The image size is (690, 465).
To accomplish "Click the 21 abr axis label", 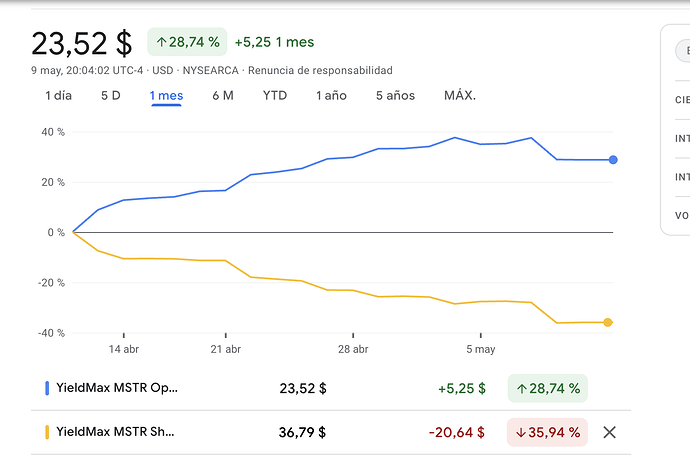I will (226, 349).
